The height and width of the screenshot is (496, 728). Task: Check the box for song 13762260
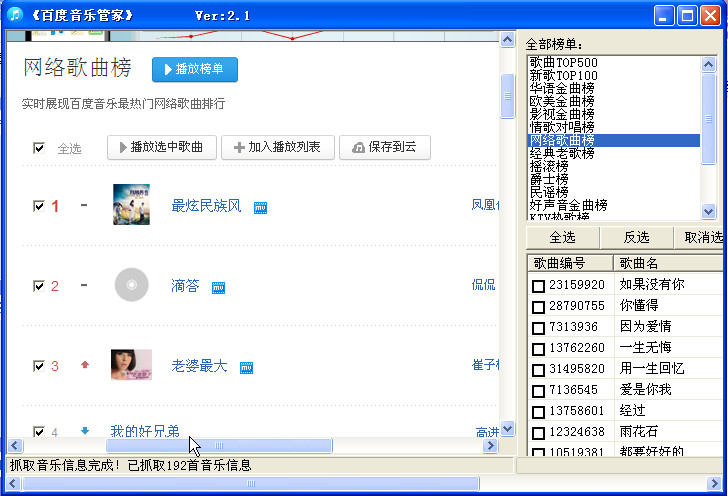(x=538, y=349)
